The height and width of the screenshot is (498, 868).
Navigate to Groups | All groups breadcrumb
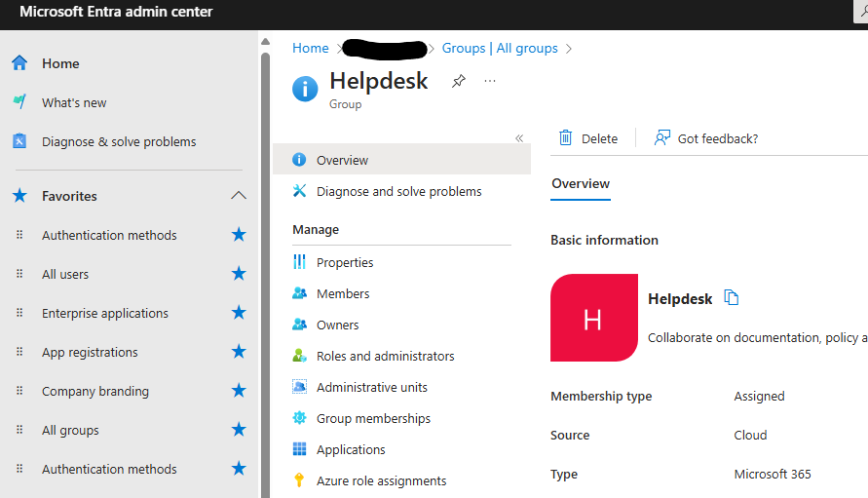pyautogui.click(x=500, y=48)
